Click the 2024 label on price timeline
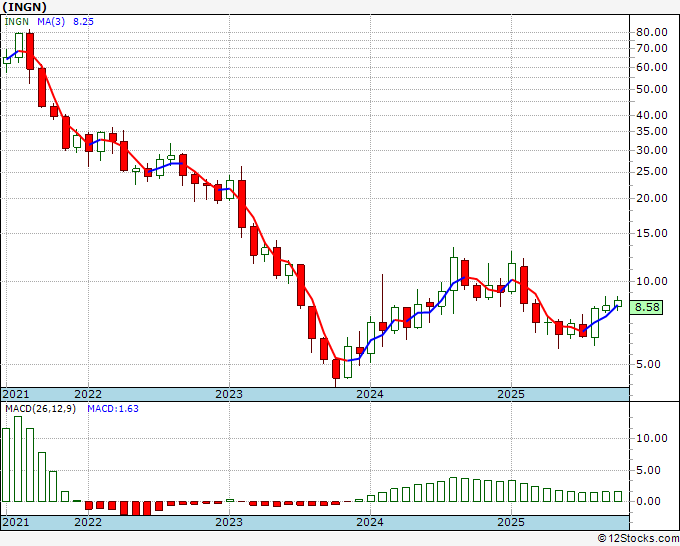The width and height of the screenshot is (680, 546). coord(370,394)
